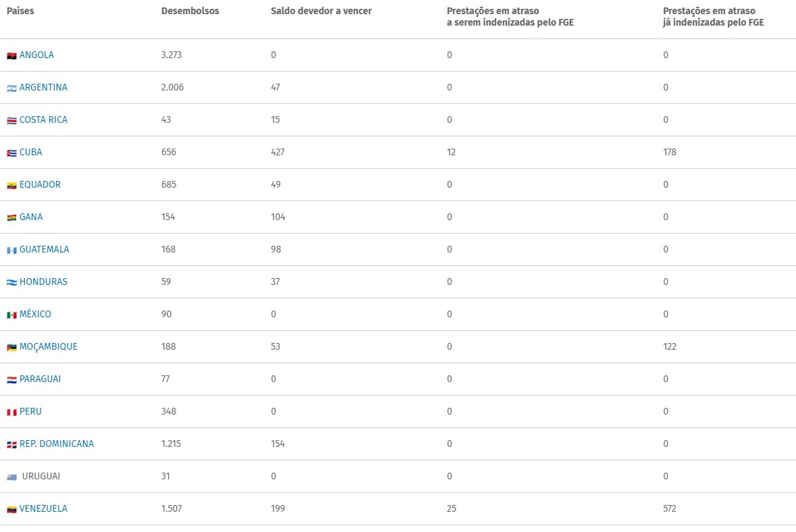Click the Venezuela flag icon
The width and height of the screenshot is (796, 532).
point(11,509)
